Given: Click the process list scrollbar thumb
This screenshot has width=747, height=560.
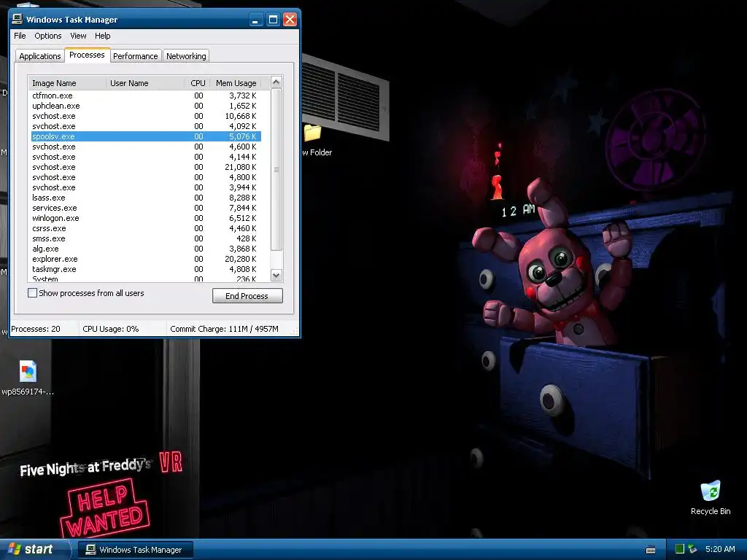Looking at the screenshot, I should 276,169.
